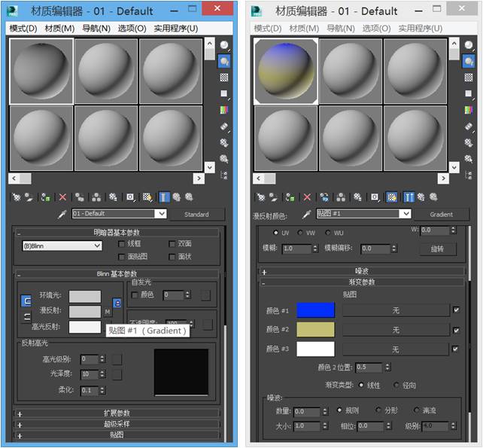Screen dimensions: 483x448
Task: Enable 双面 checkbox in left window
Action: [172, 244]
